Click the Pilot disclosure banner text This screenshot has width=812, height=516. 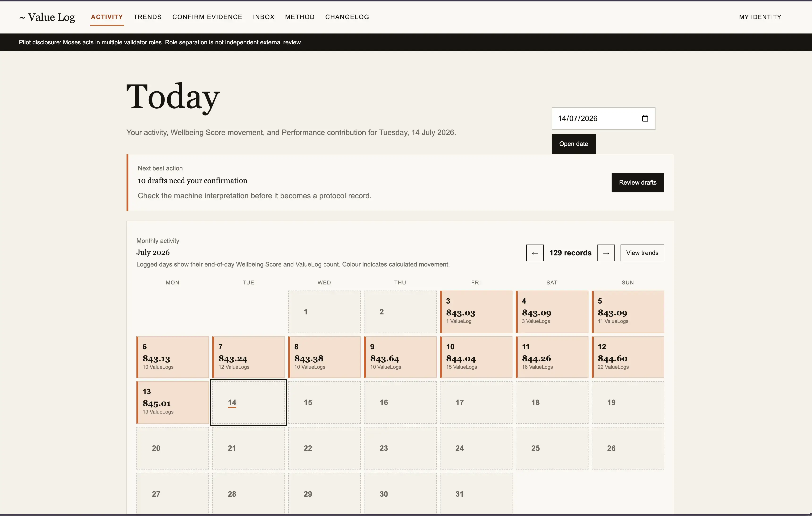click(160, 42)
